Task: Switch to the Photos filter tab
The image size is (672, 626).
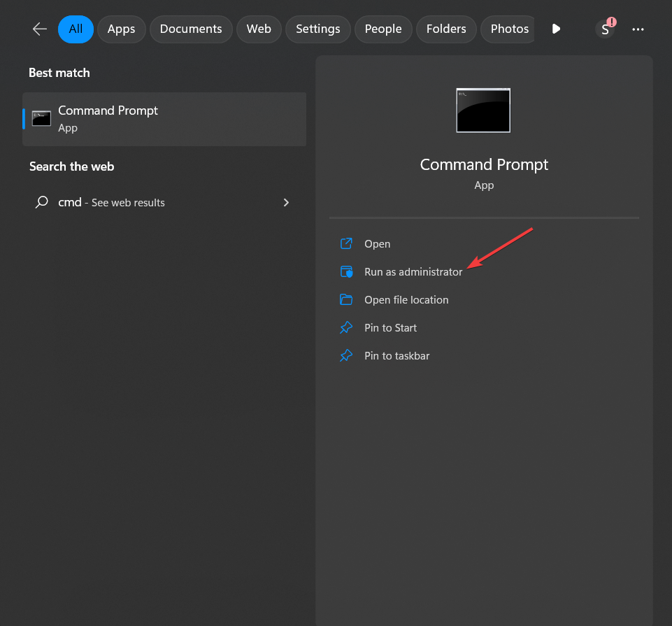Action: 508,29
